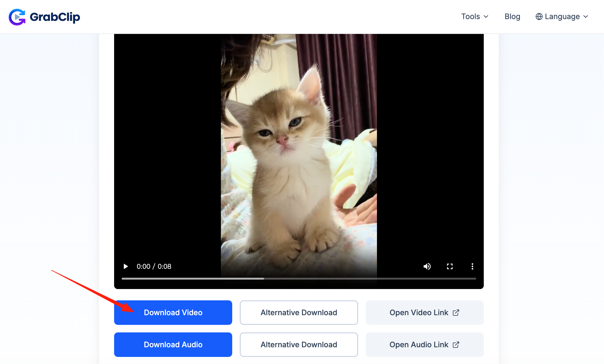Image resolution: width=604 pixels, height=364 pixels.
Task: Click the GrabClip logo icon
Action: 17,17
